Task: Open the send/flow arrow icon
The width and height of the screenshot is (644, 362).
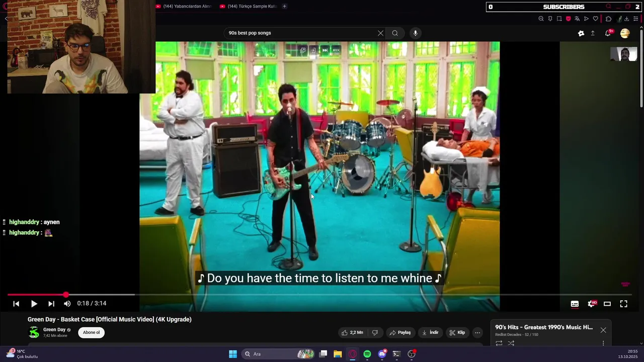Action: point(586,19)
